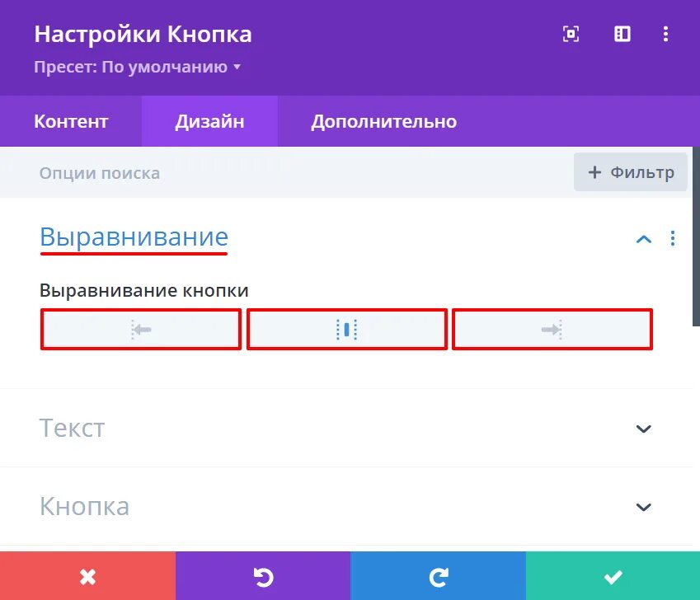Open the Пресет: По умолчанию dropdown

138,67
